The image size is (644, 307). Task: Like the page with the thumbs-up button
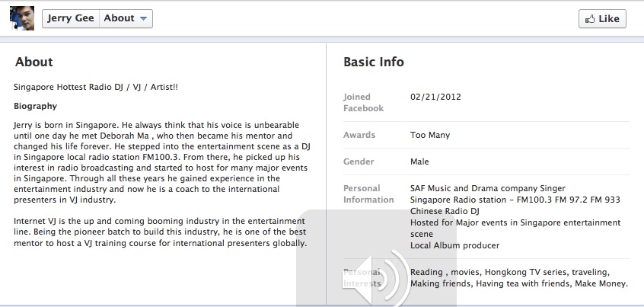point(601,19)
